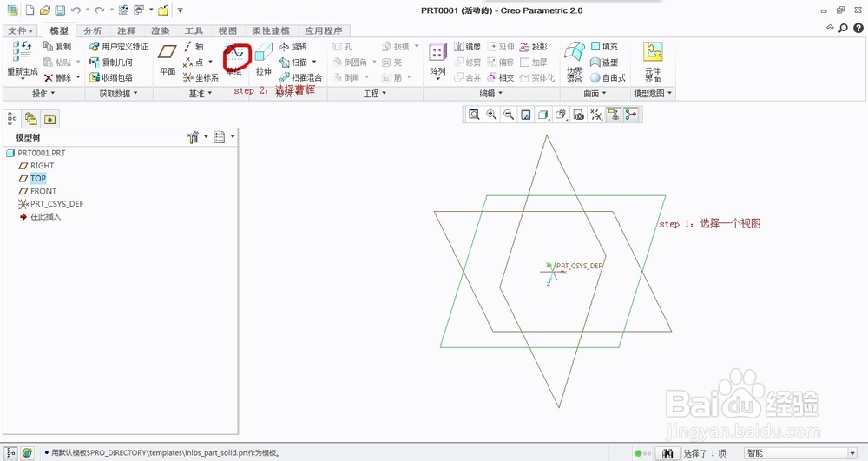Expand the 操作 operations group
The image size is (868, 461).
tap(43, 94)
